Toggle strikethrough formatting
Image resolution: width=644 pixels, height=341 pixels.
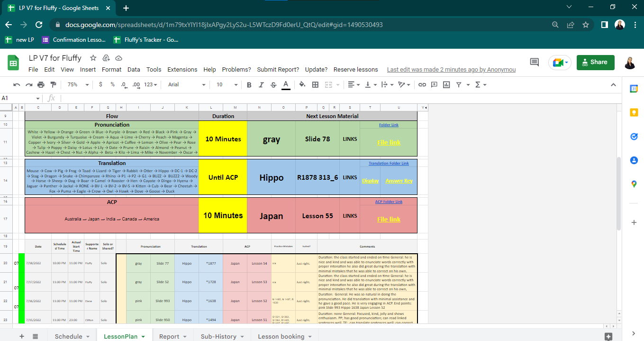pyautogui.click(x=273, y=84)
